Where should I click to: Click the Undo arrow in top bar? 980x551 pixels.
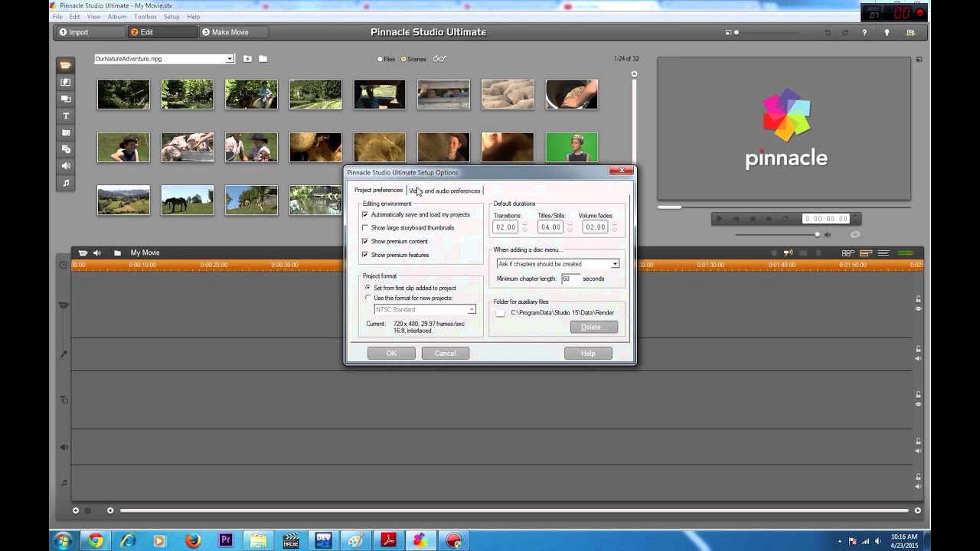point(827,32)
